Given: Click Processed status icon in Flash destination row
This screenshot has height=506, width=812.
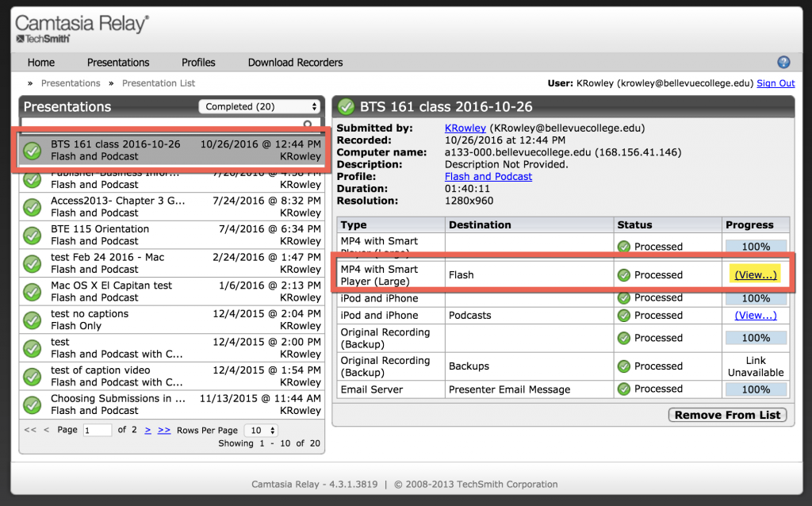Looking at the screenshot, I should coord(624,275).
